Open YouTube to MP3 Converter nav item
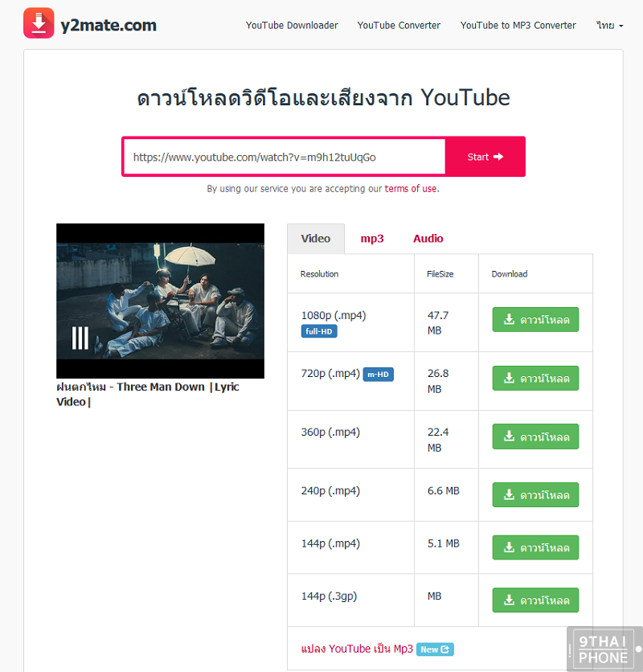The image size is (643, 672). [518, 25]
